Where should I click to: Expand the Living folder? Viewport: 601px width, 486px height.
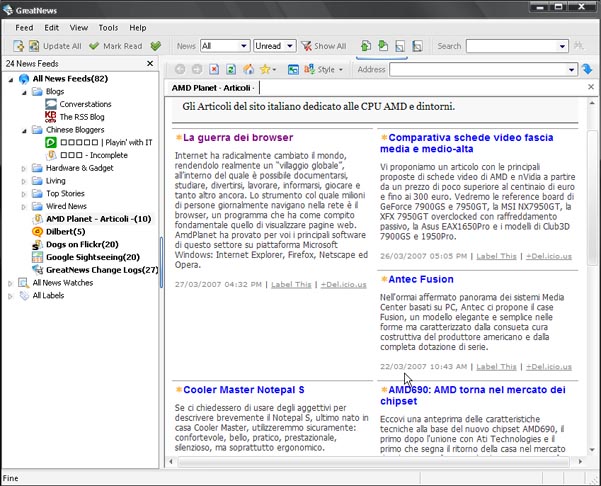click(x=23, y=181)
